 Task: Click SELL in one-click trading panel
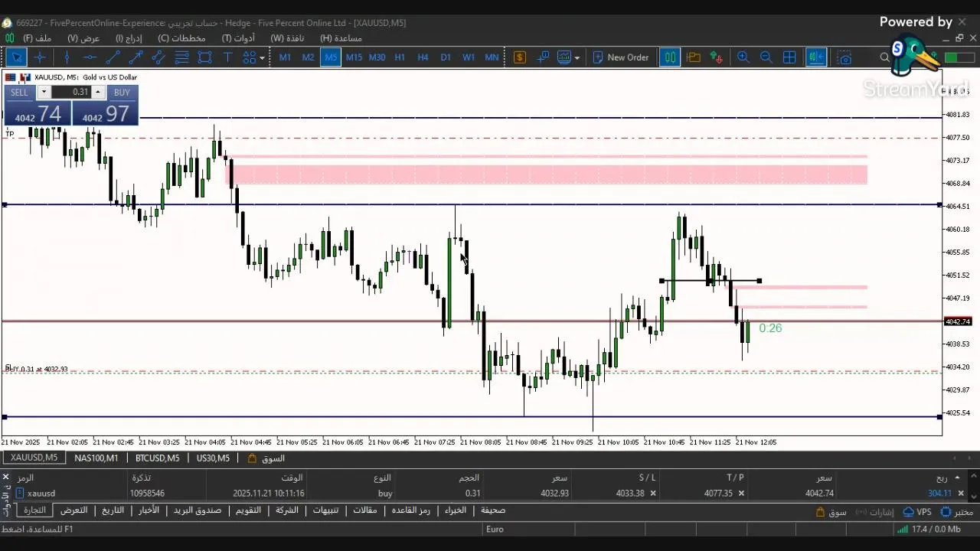tap(19, 93)
